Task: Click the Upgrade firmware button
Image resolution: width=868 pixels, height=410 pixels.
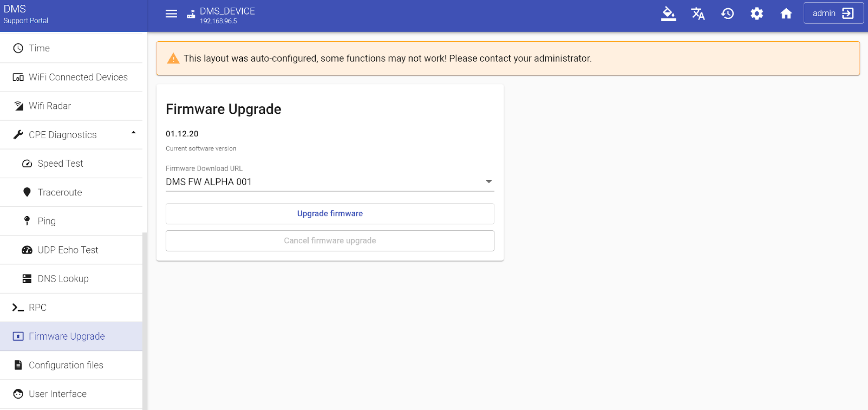Action: [330, 214]
